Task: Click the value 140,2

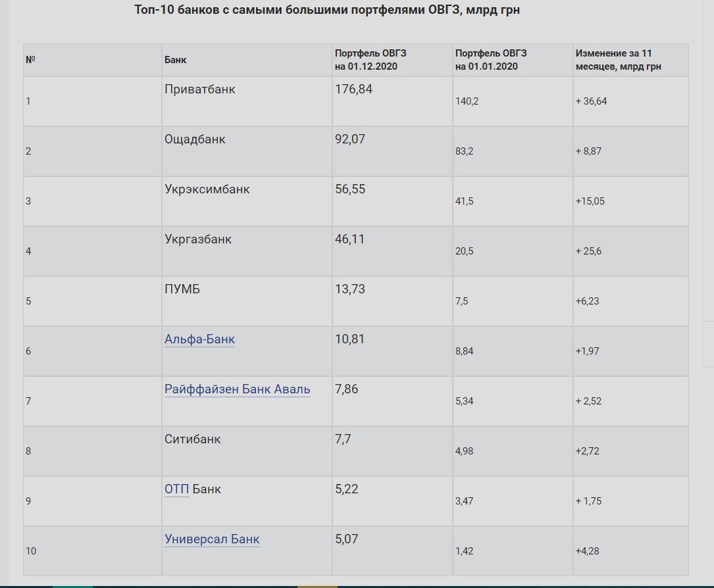Action: click(467, 101)
